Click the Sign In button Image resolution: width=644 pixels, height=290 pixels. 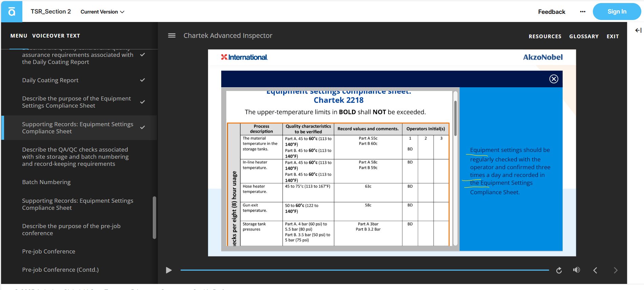(x=617, y=12)
